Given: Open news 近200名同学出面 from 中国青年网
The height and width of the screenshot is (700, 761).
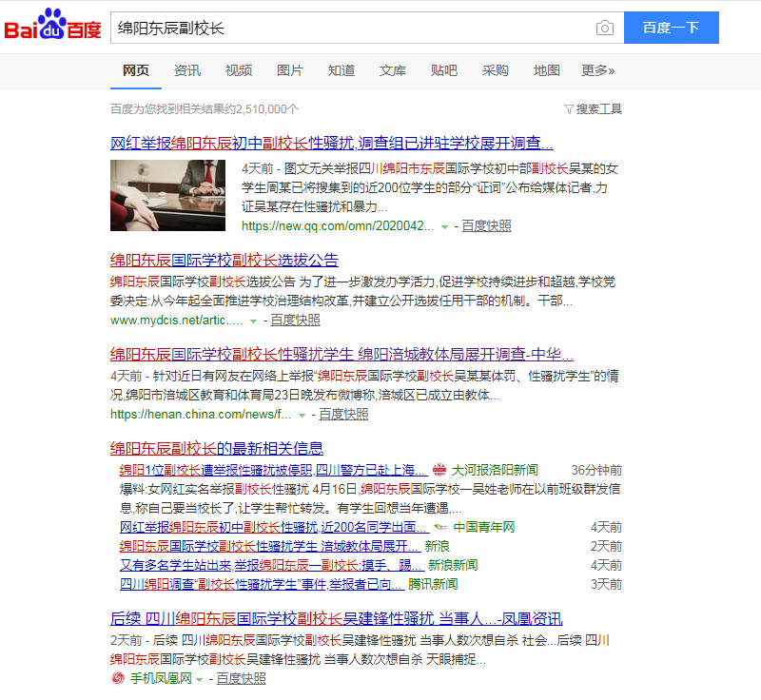Looking at the screenshot, I should (x=274, y=527).
